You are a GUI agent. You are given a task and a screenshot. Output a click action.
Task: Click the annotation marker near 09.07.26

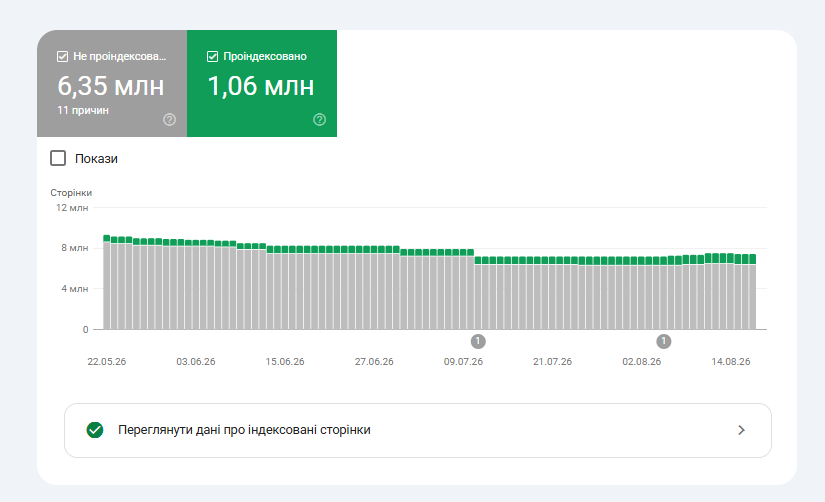478,342
